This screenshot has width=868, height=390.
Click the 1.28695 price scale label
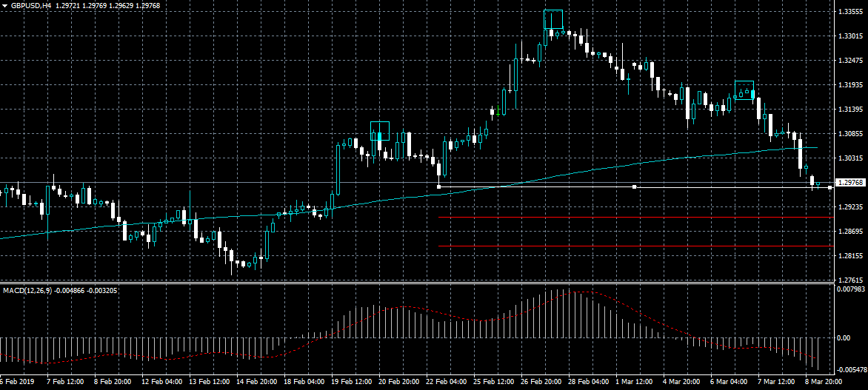(x=850, y=231)
